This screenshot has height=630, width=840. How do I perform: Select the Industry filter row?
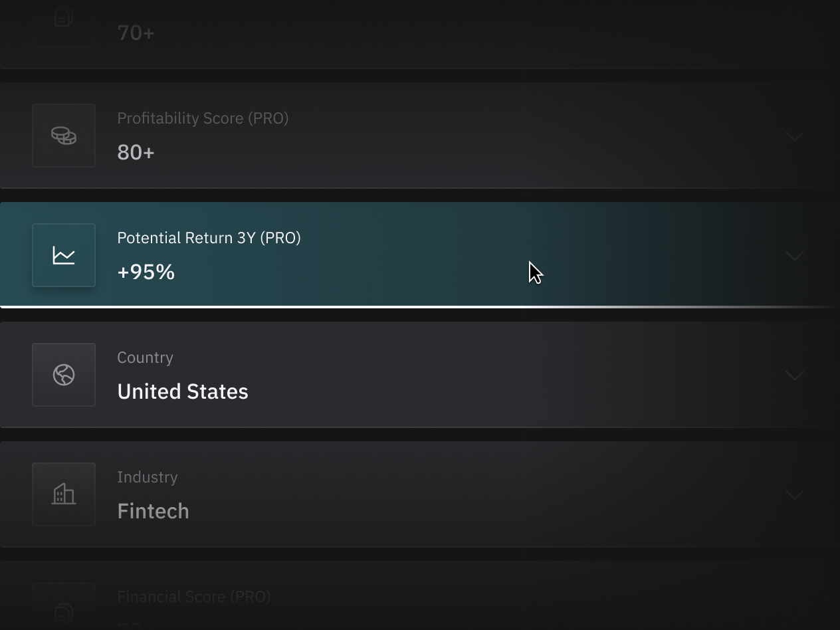[x=420, y=494]
